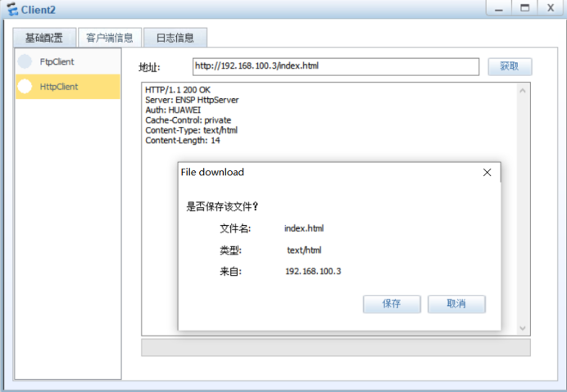
Task: Click the 获取 button
Action: [510, 66]
